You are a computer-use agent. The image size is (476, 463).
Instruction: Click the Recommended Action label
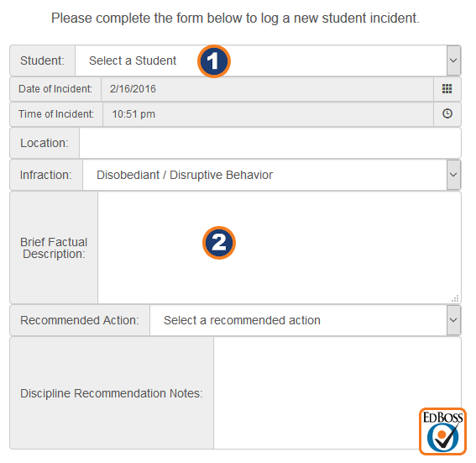point(80,320)
